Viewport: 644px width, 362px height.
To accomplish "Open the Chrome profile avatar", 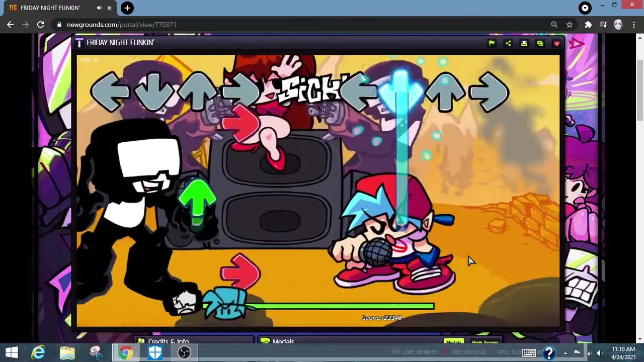I will (x=618, y=24).
